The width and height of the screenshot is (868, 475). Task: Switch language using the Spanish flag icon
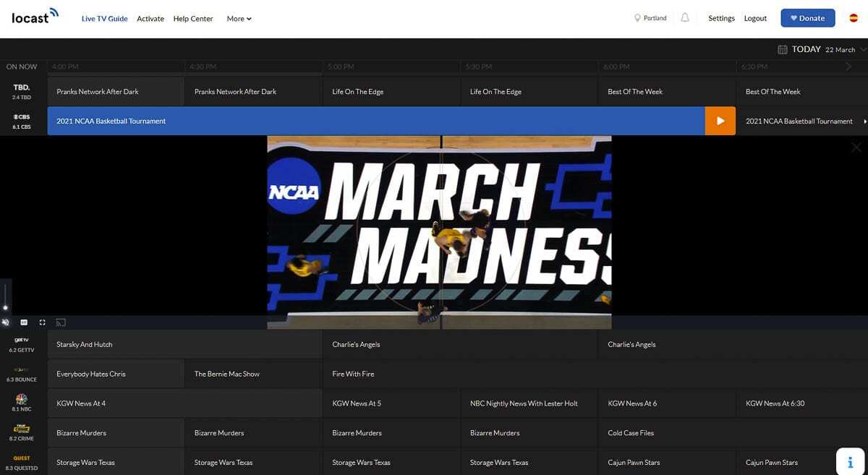pyautogui.click(x=854, y=18)
